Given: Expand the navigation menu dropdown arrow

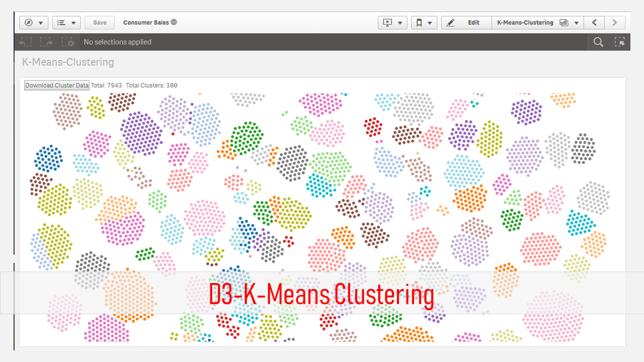Looking at the screenshot, I should 40,22.
